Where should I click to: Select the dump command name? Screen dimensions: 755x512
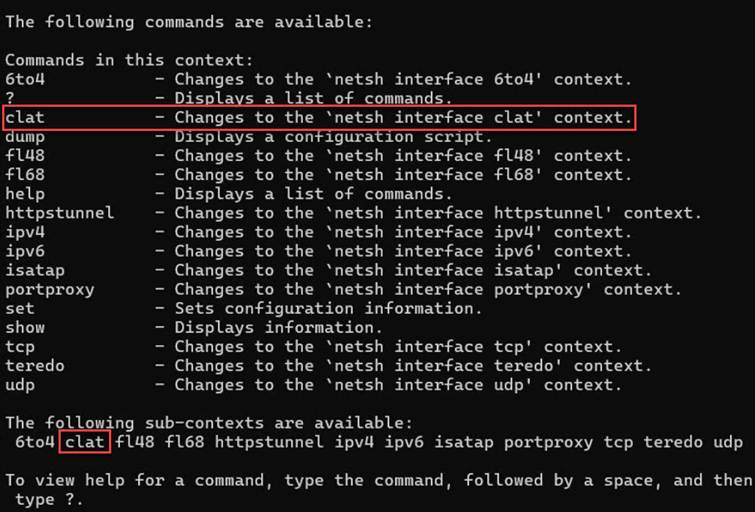click(x=25, y=137)
